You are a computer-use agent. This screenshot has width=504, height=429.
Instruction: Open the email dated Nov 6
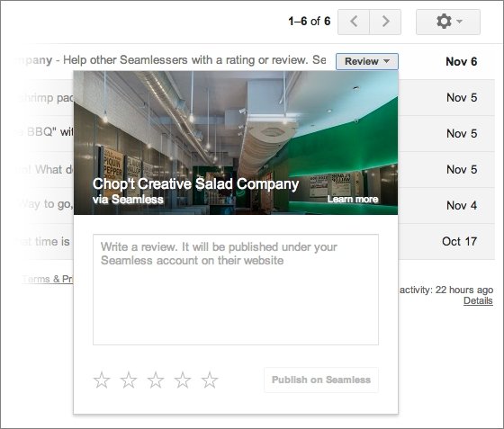click(461, 62)
